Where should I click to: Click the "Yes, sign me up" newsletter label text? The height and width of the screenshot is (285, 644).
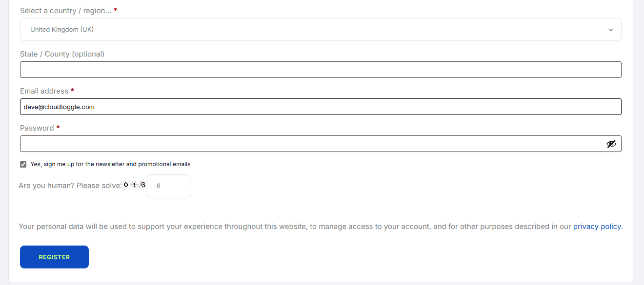[x=110, y=164]
